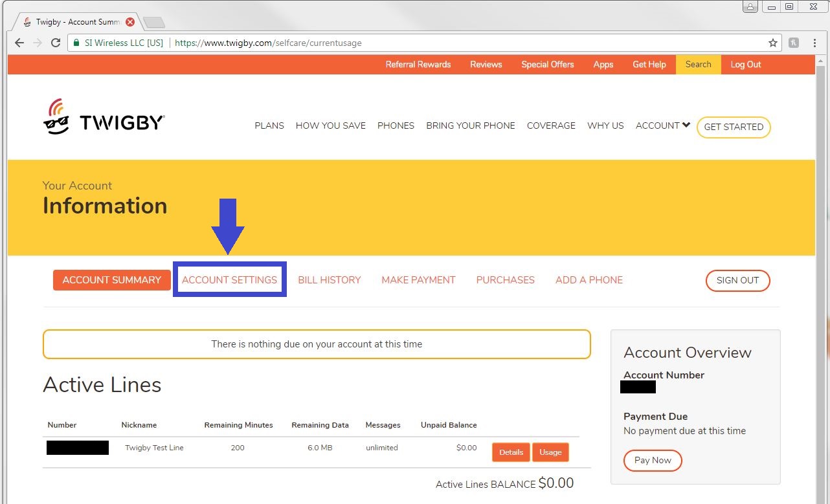Open the Referral Rewards link
The width and height of the screenshot is (830, 504).
(x=418, y=64)
